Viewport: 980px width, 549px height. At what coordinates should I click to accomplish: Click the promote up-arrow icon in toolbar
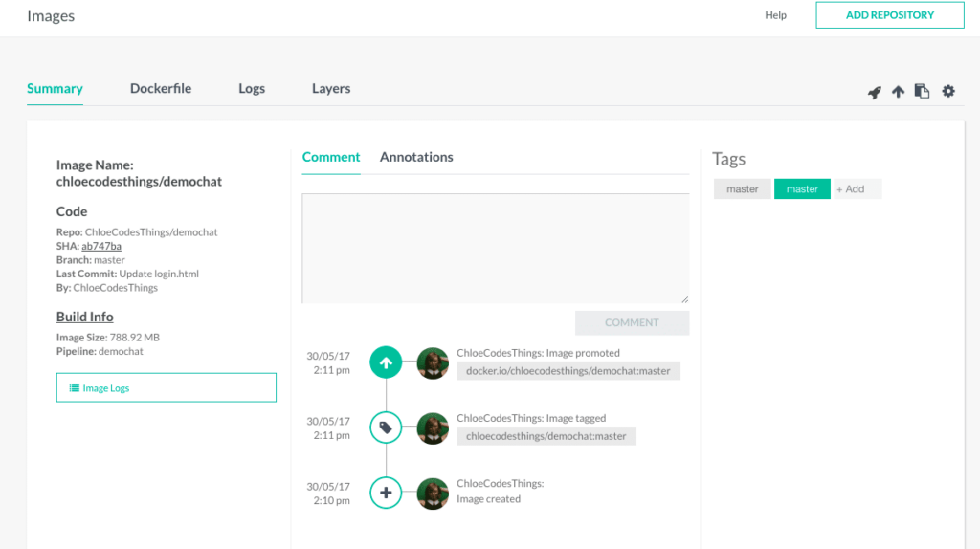coord(898,92)
